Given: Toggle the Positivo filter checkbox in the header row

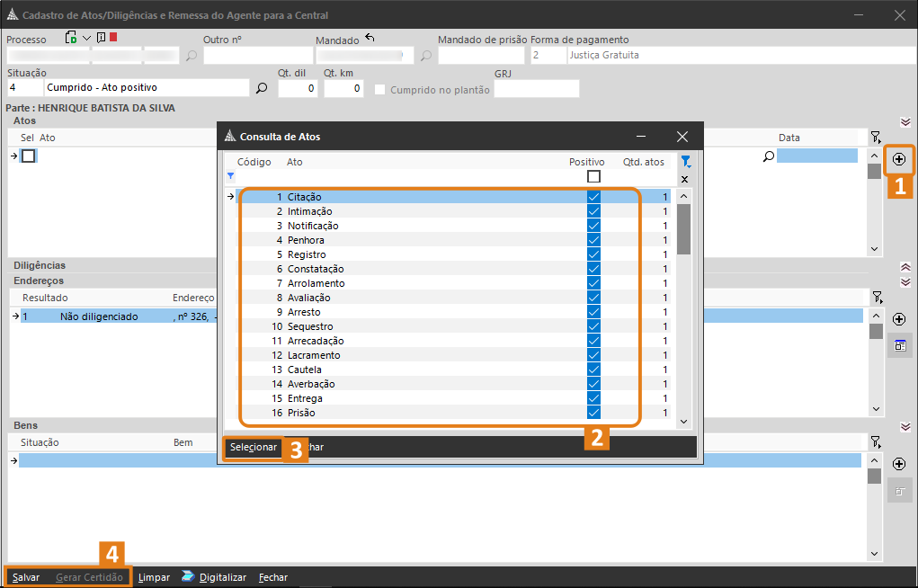Looking at the screenshot, I should pos(593,176).
